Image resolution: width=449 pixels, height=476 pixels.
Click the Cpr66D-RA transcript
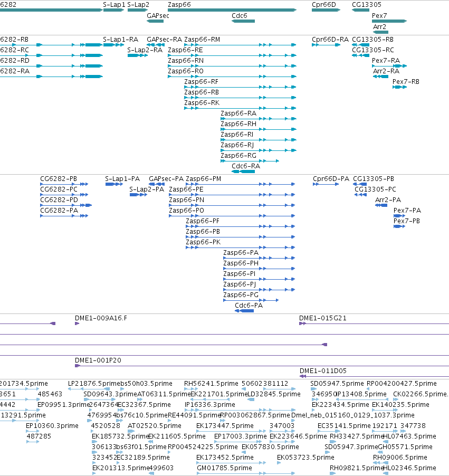[326, 45]
